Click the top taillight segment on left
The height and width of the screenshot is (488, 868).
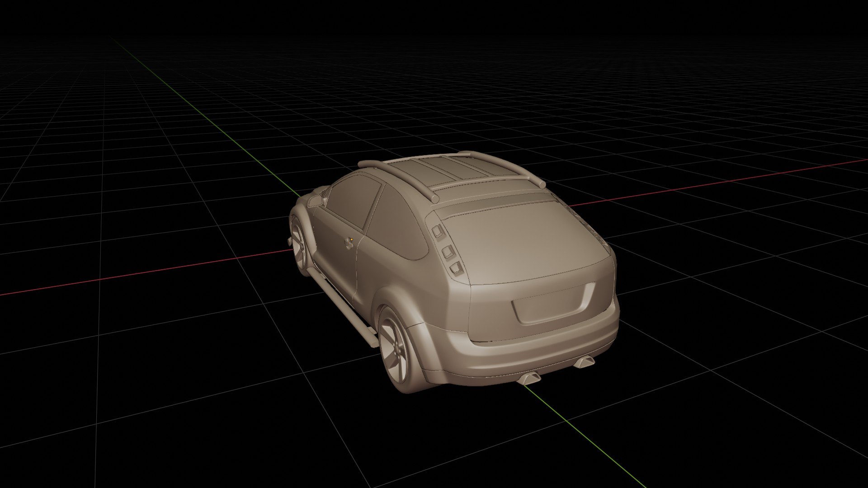point(438,232)
